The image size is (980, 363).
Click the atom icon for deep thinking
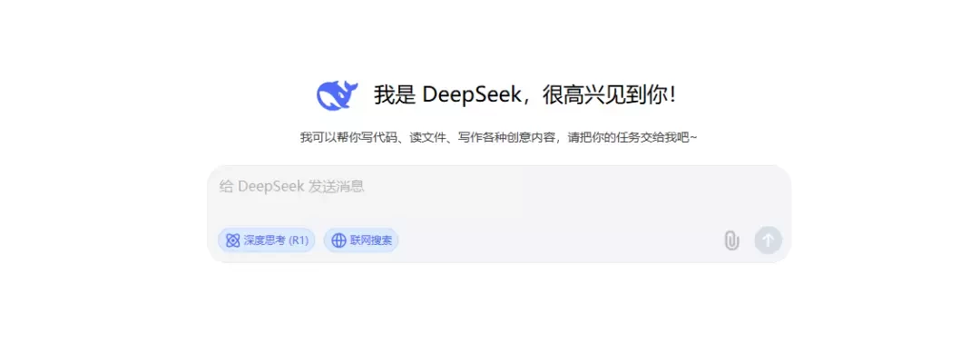coord(232,240)
